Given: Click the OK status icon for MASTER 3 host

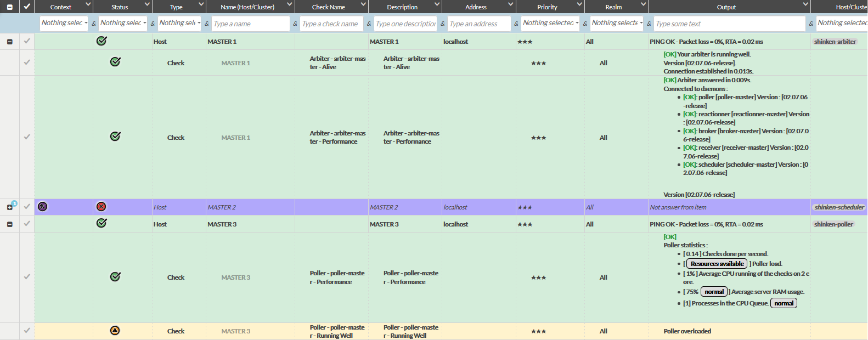Looking at the screenshot, I should [x=102, y=223].
